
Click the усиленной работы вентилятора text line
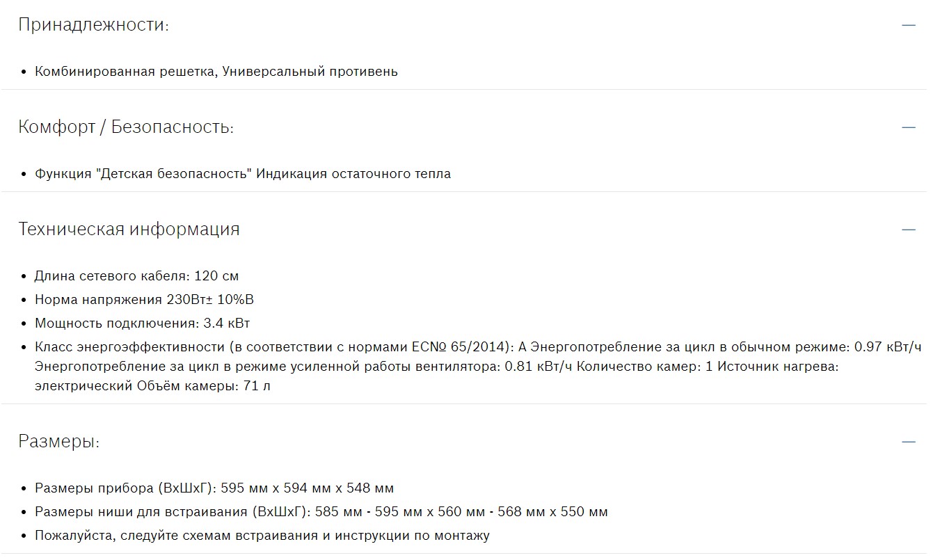[x=303, y=366]
